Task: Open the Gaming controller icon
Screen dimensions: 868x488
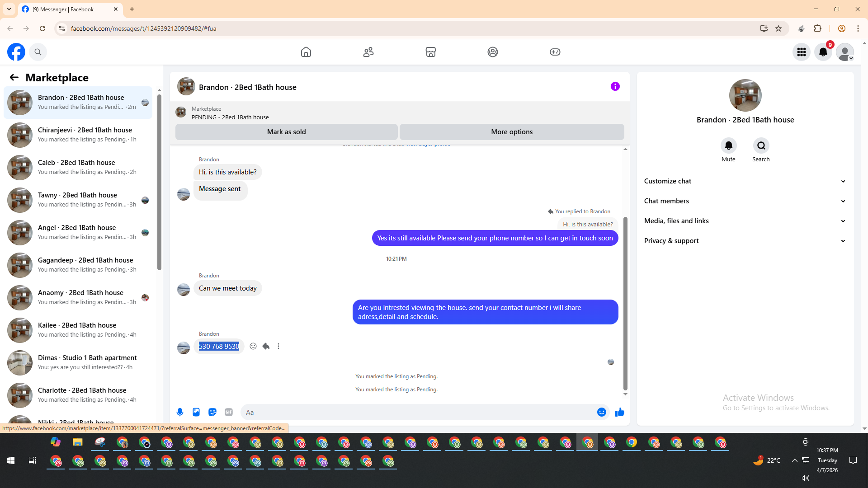Action: tap(555, 52)
